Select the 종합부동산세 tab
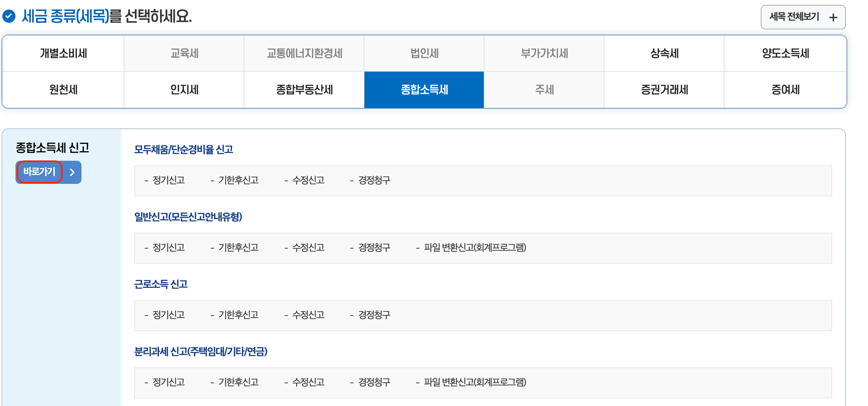 pyautogui.click(x=304, y=90)
